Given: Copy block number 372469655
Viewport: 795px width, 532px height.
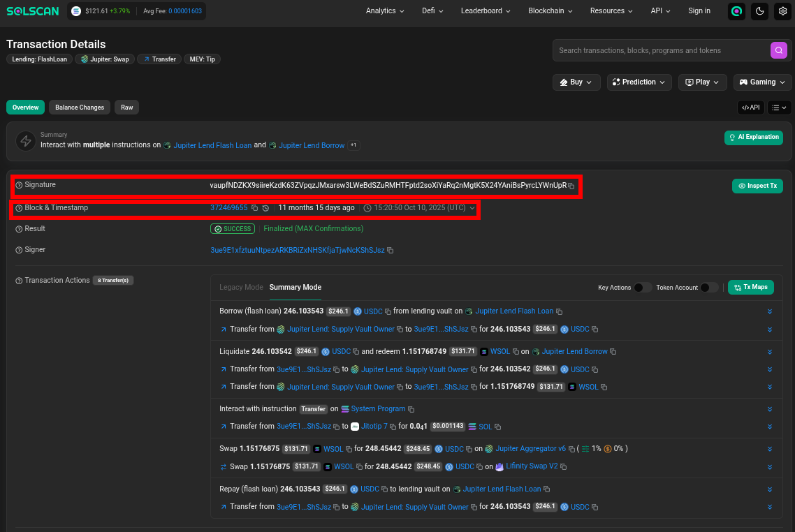Looking at the screenshot, I should 254,208.
